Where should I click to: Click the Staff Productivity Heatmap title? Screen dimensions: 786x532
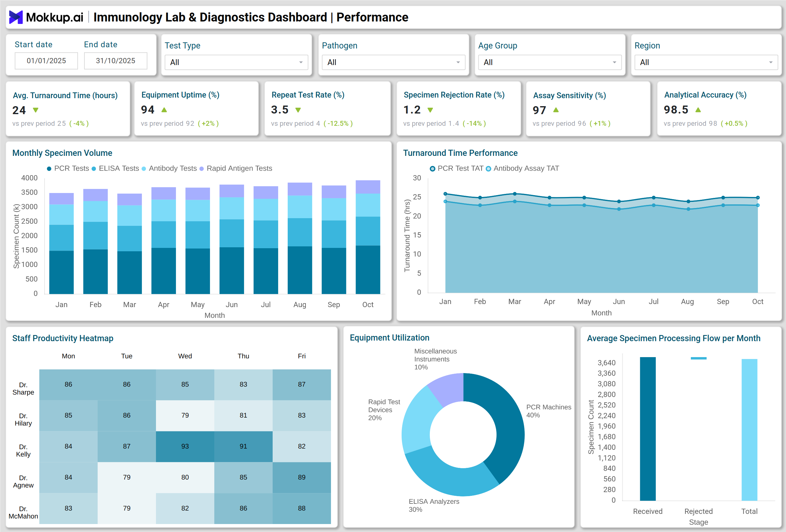[x=63, y=338]
